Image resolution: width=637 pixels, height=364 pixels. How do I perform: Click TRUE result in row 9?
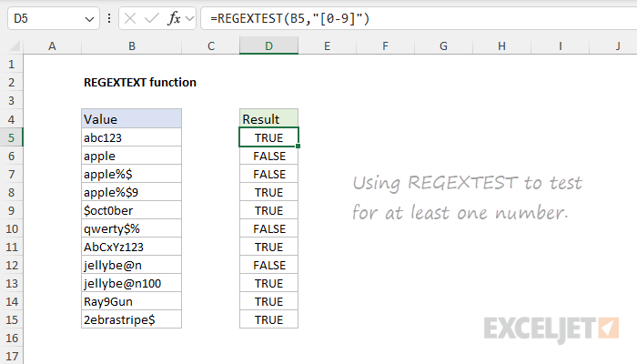(269, 210)
